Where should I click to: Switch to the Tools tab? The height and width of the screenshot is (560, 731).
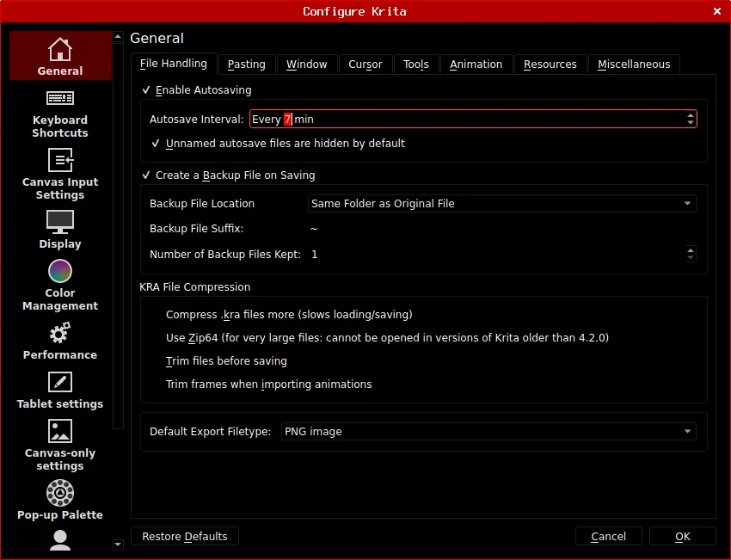[416, 65]
